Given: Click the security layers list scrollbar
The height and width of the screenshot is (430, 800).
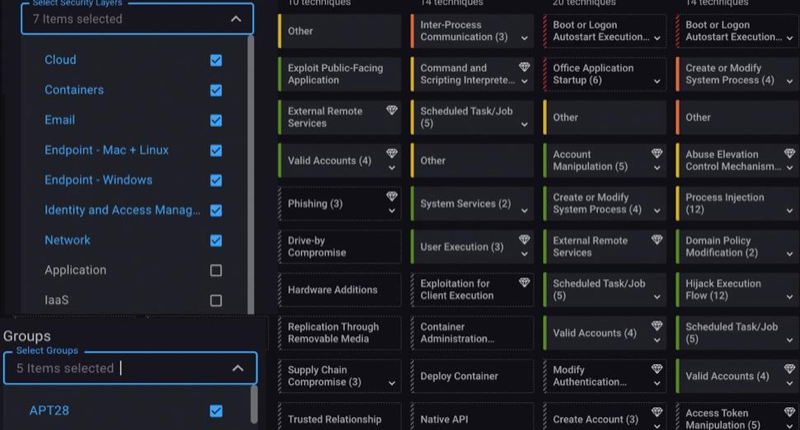Looking at the screenshot, I should tap(251, 174).
